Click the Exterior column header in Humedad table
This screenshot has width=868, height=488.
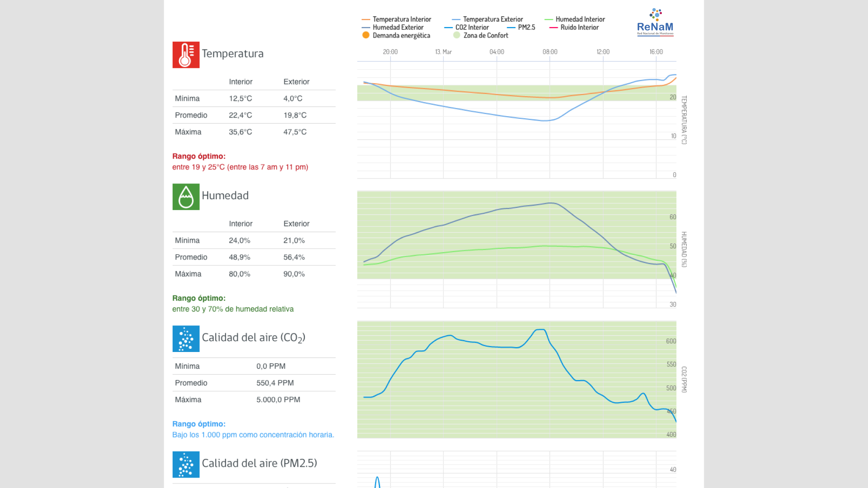click(x=297, y=224)
